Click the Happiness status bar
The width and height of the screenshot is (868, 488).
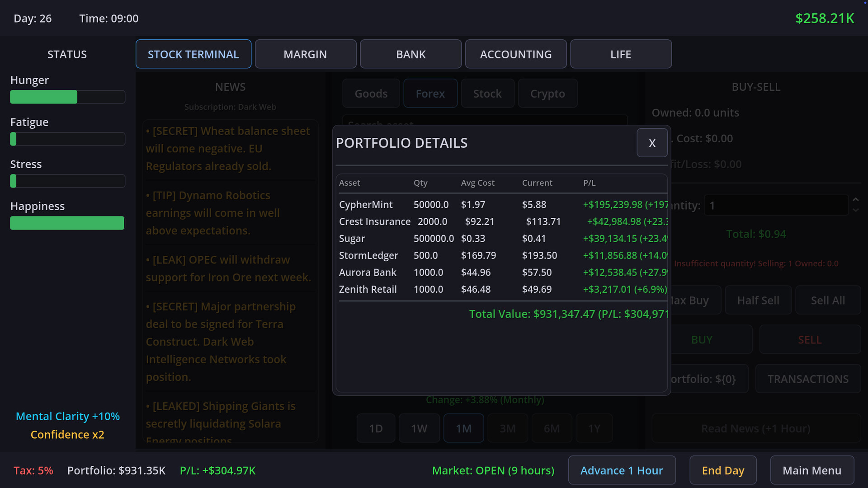click(67, 223)
